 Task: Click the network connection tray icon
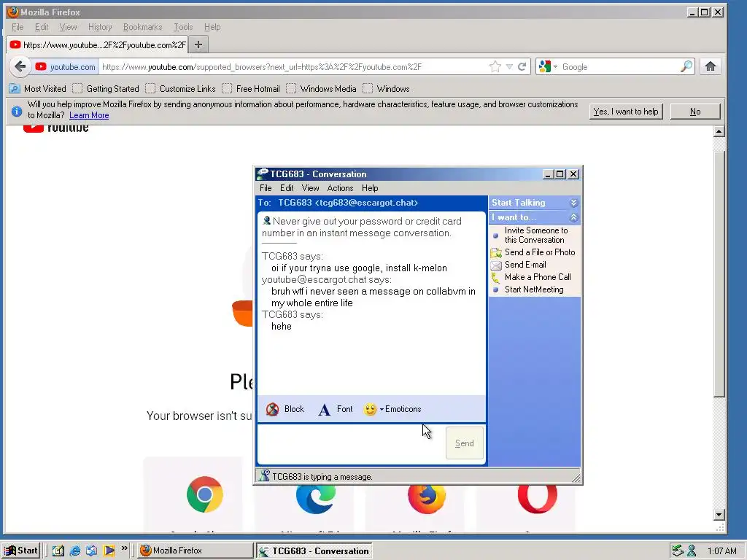678,551
